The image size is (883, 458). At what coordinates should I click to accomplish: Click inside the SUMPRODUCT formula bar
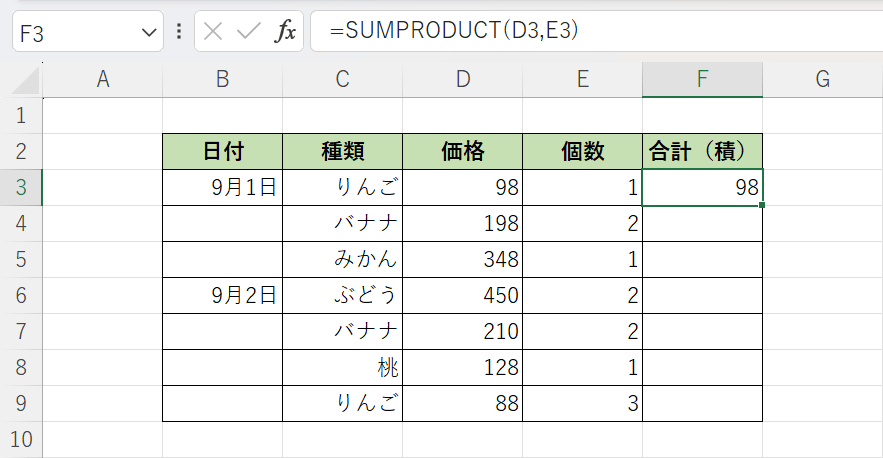tap(600, 32)
